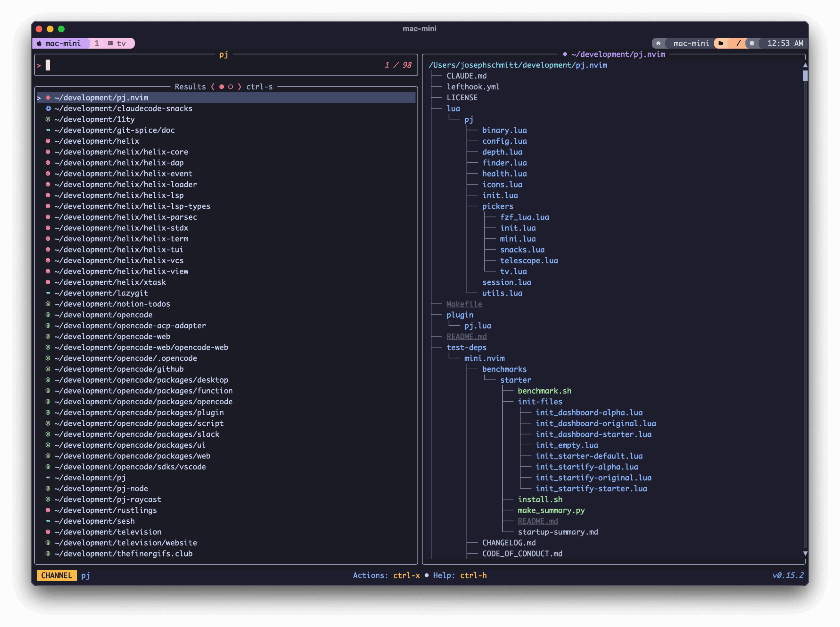Click the Go icon beside git-spice/doc
Screen dimensions: 840x627
click(48, 130)
